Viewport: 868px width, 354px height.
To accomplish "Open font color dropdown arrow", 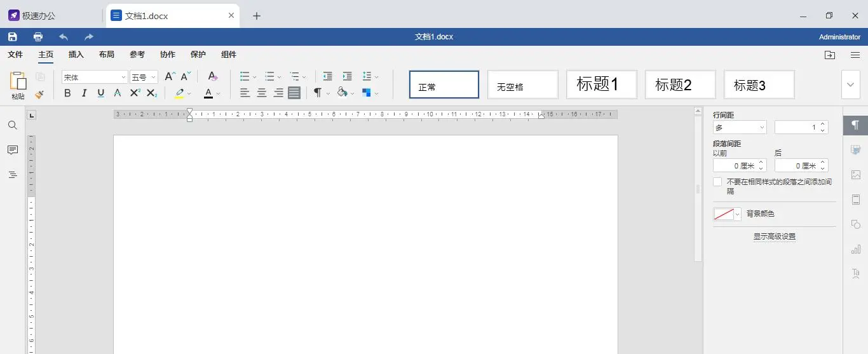I will coord(219,94).
